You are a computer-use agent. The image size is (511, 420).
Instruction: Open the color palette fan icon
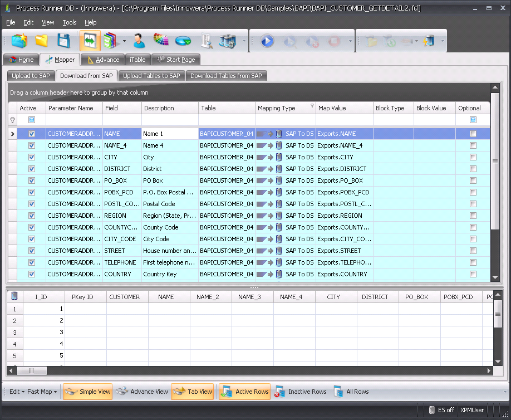[x=161, y=40]
